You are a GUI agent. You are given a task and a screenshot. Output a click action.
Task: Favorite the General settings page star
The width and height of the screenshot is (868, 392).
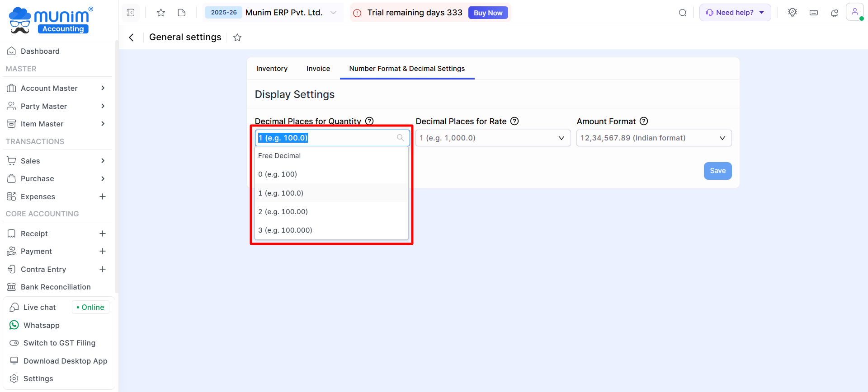237,37
